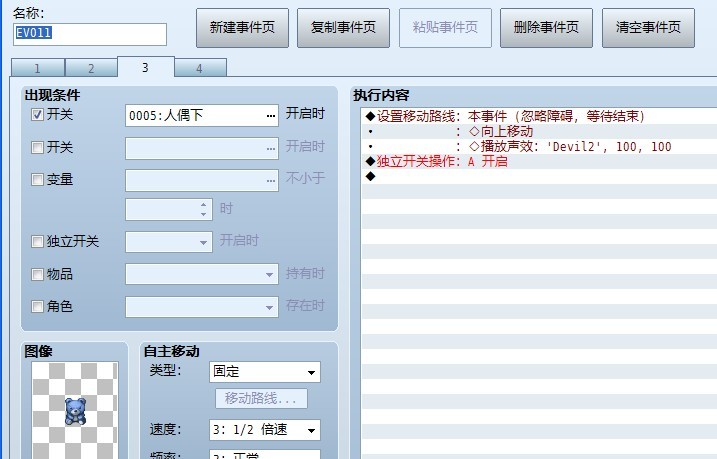Click the 复制事件页 button
Viewport: 717px width, 459px height.
(x=343, y=27)
